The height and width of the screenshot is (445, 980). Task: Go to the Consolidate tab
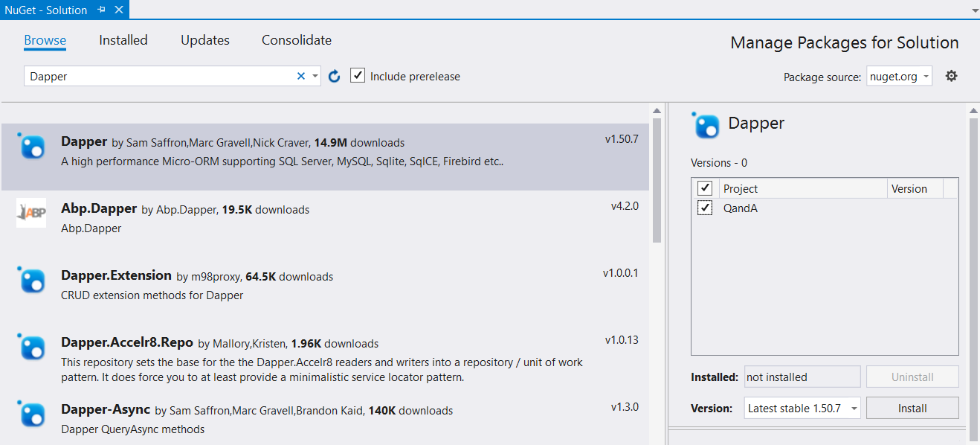pyautogui.click(x=297, y=40)
